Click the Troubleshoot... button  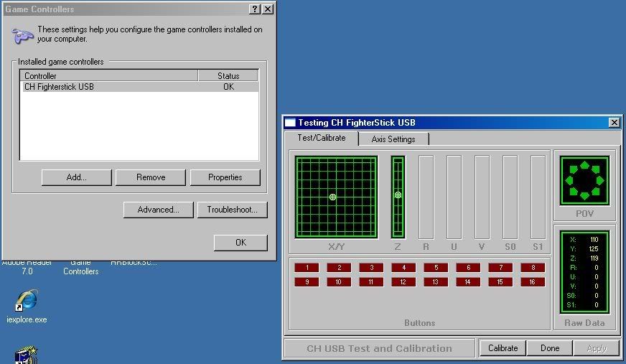pos(232,210)
